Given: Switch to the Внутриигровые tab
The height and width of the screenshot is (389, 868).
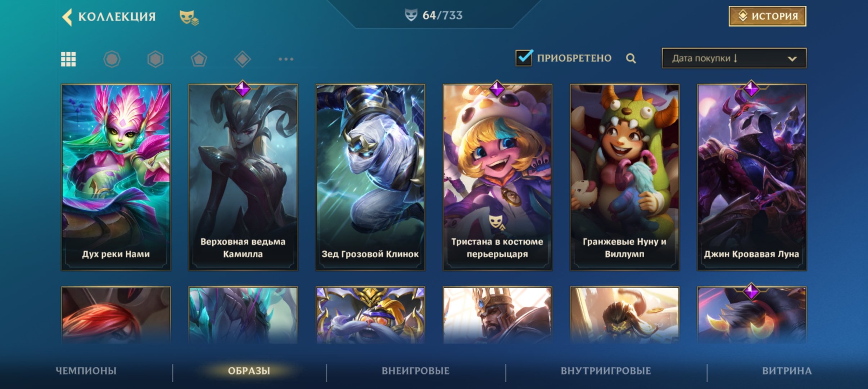Looking at the screenshot, I should (x=606, y=371).
